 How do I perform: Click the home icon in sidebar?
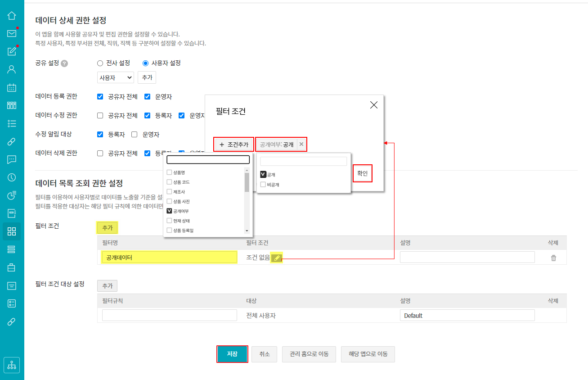tap(12, 16)
